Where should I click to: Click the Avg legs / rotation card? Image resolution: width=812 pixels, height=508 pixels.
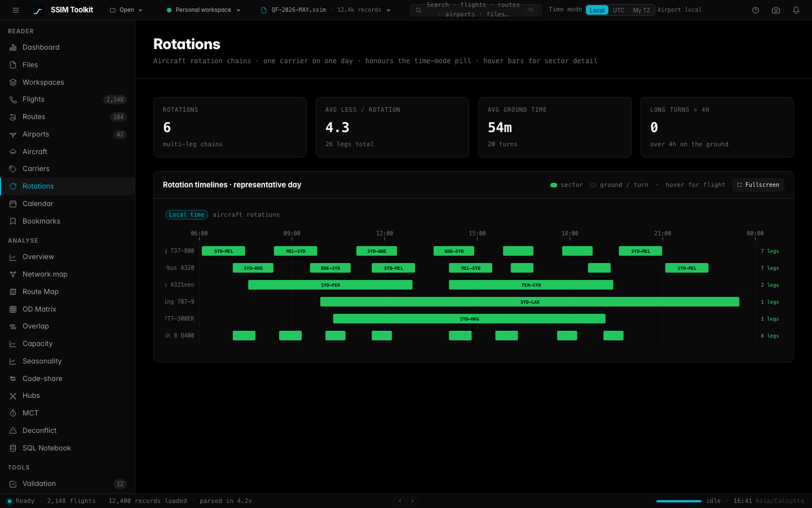392,128
